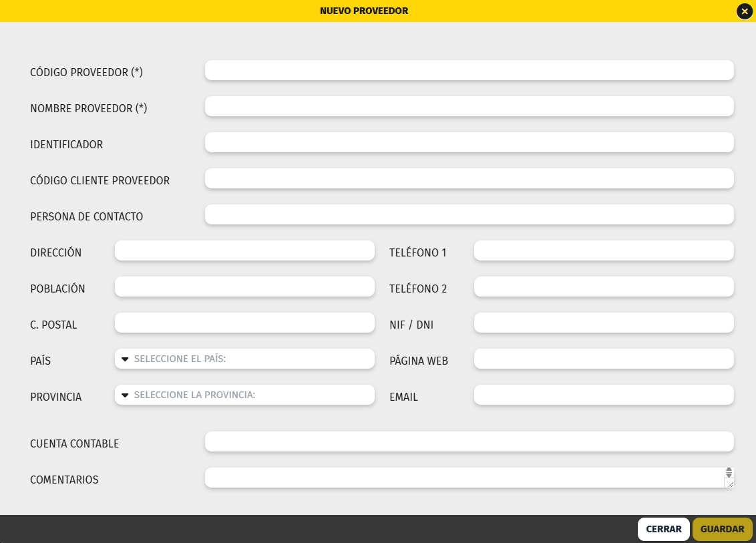The image size is (756, 543).
Task: Select the Identificador input field
Action: click(x=469, y=143)
